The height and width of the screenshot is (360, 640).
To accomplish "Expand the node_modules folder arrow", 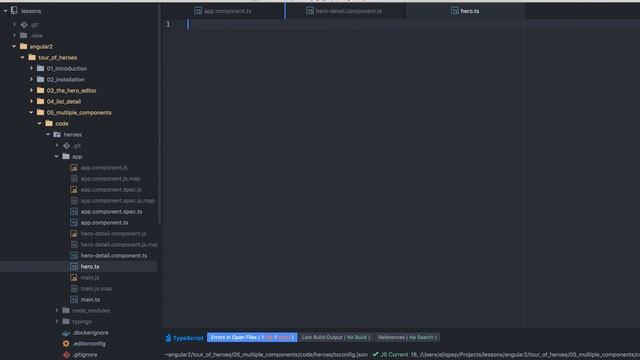I will 57,311.
